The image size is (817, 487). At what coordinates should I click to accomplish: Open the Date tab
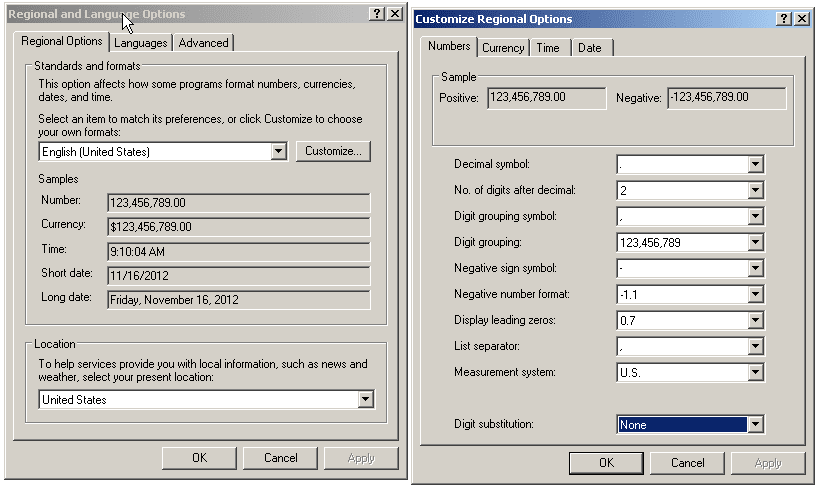click(x=590, y=48)
